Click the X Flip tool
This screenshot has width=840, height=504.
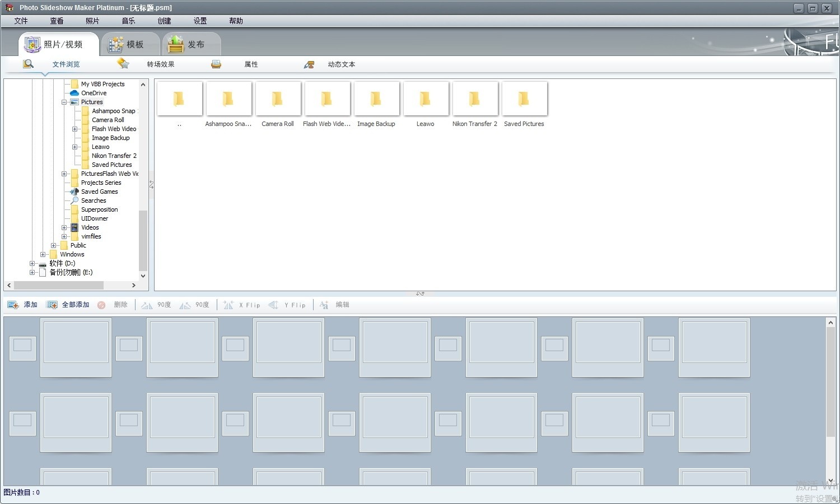click(242, 305)
